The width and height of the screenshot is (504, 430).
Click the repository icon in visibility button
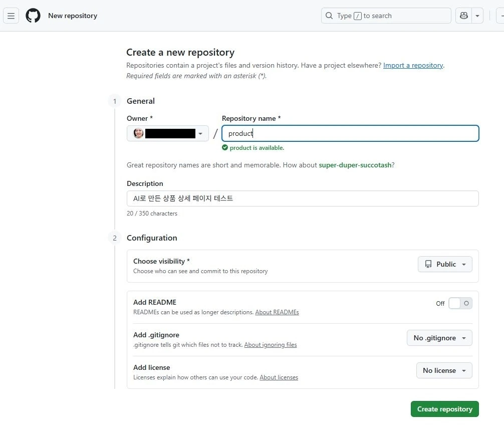428,264
